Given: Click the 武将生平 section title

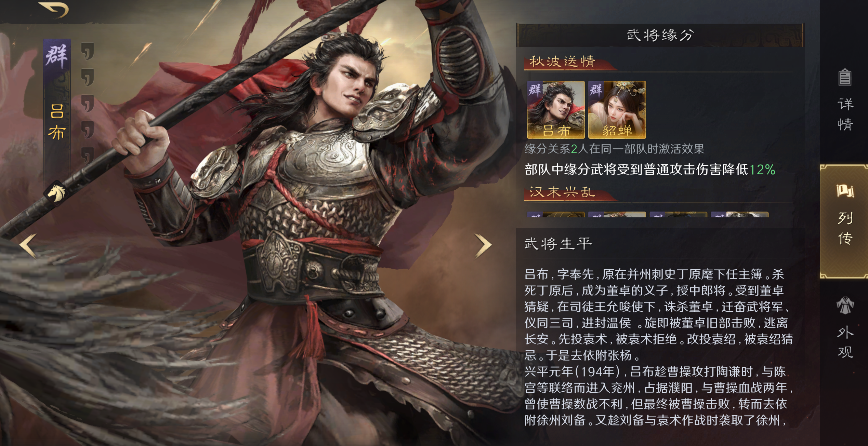Looking at the screenshot, I should click(x=558, y=244).
